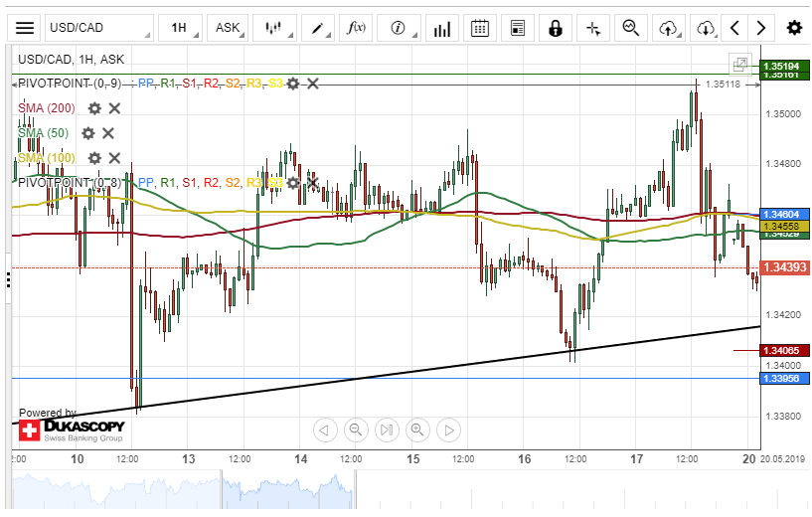Image resolution: width=812 pixels, height=517 pixels.
Task: Open settings for SMA (200) indicator
Action: coord(94,108)
